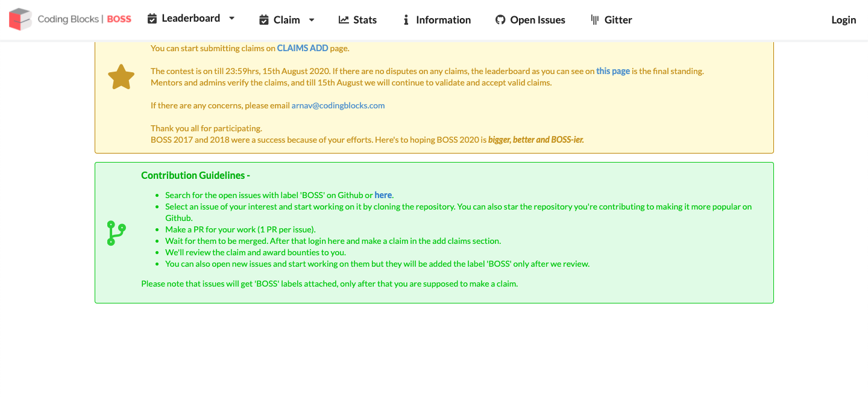Click the gold star icon
Image resolution: width=868 pixels, height=398 pixels.
[121, 77]
